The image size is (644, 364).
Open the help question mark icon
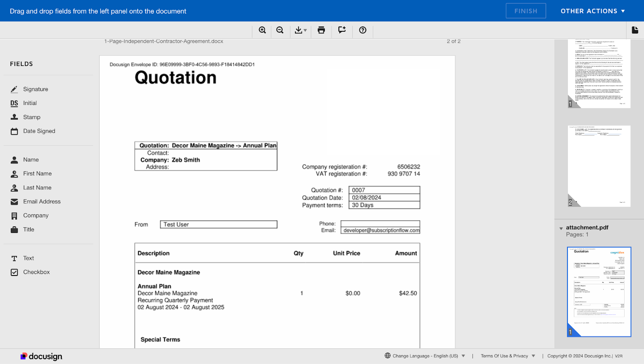coord(363,30)
